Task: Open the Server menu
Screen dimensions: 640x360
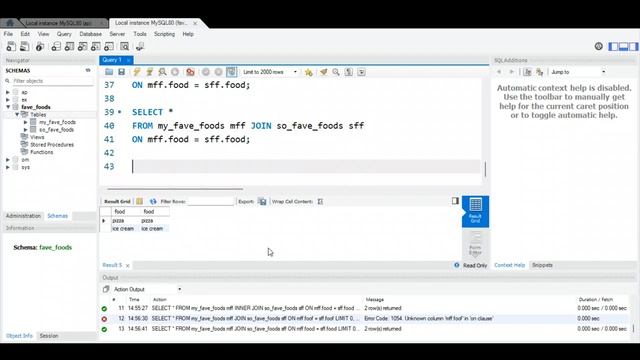Action: tap(117, 34)
